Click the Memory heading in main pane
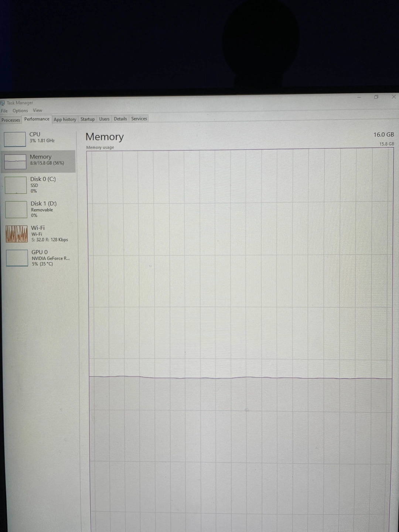The image size is (399, 532). click(x=105, y=137)
